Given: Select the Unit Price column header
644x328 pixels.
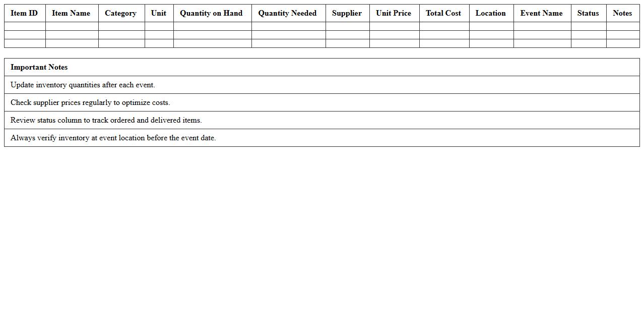Looking at the screenshot, I should pos(394,13).
